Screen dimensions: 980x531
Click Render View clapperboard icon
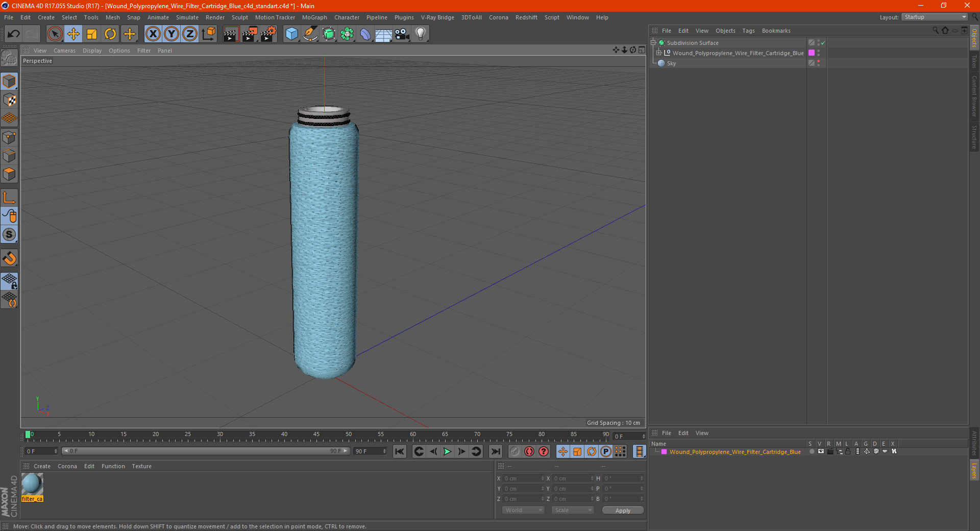pos(231,34)
